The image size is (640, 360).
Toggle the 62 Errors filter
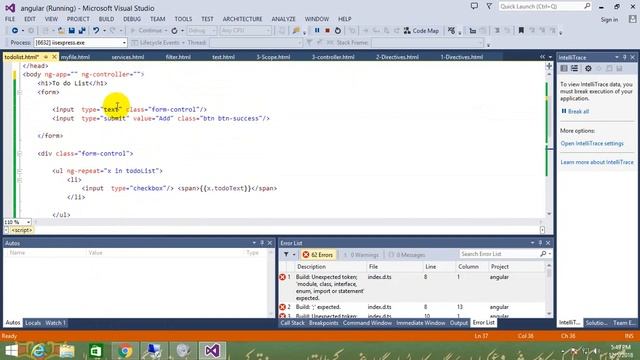[x=318, y=255]
